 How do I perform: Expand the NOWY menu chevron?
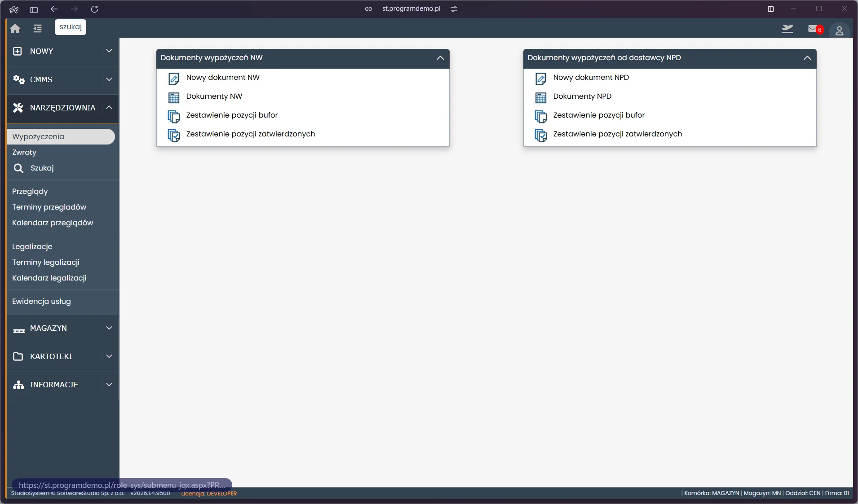tap(109, 51)
